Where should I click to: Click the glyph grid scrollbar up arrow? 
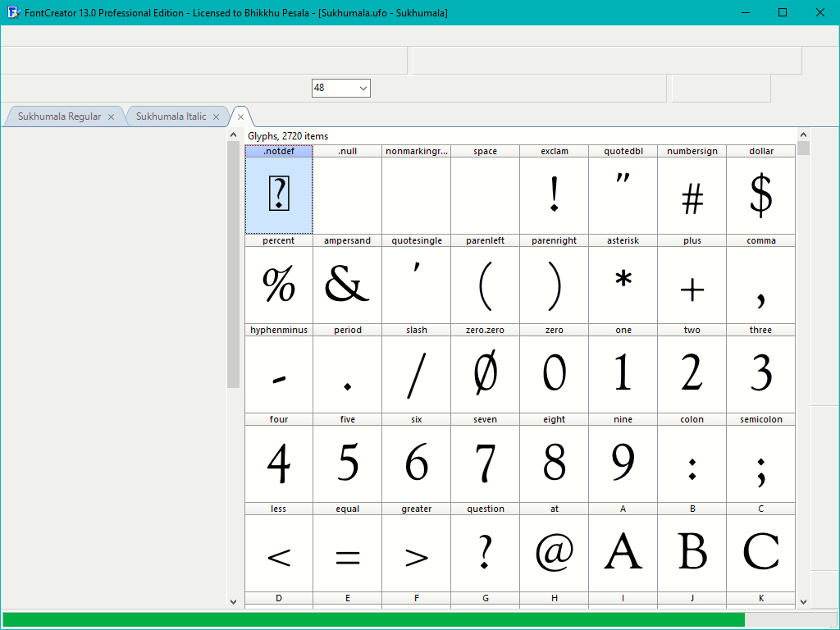click(803, 135)
